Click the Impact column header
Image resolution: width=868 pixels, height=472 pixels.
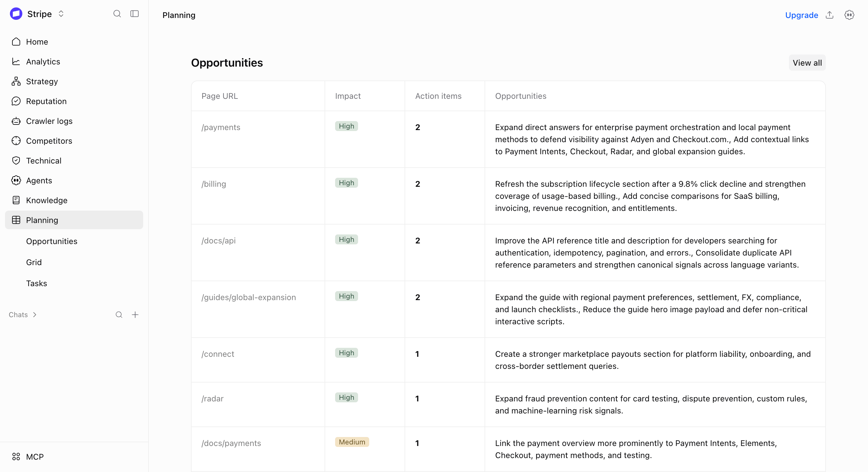pyautogui.click(x=348, y=96)
